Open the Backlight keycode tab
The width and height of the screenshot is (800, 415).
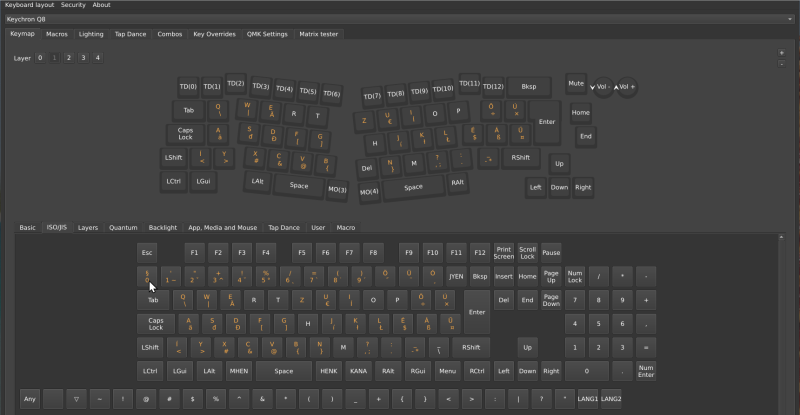[163, 228]
